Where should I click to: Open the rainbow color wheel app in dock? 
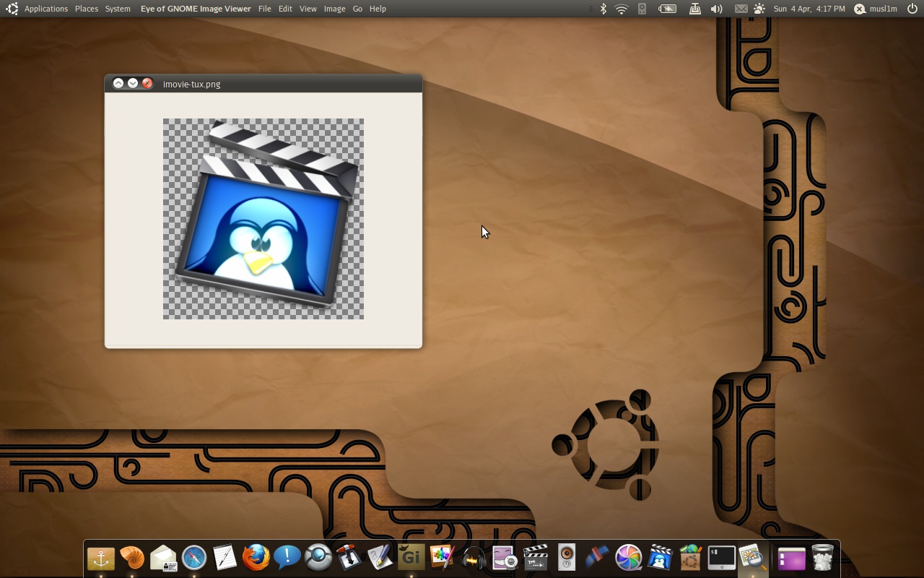[x=629, y=558]
